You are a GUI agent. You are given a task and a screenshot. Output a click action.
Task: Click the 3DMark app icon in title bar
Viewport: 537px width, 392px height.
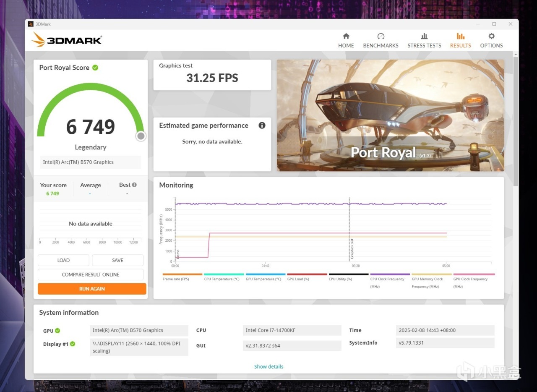pos(31,24)
